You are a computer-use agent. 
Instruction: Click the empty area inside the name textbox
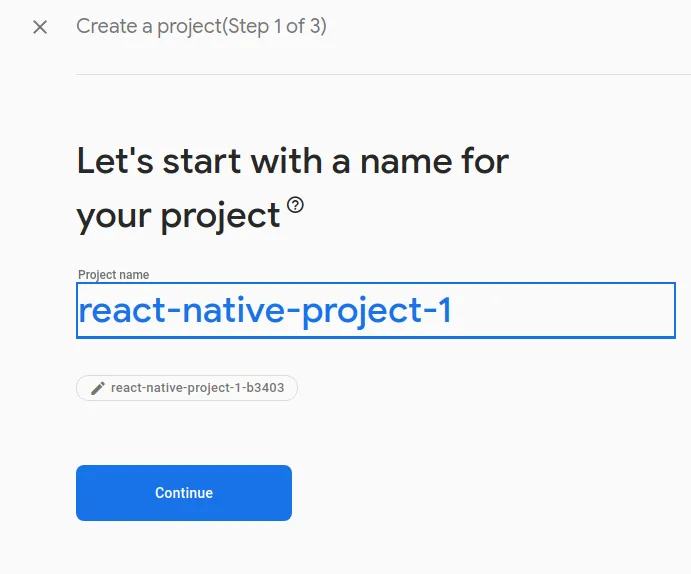point(564,311)
